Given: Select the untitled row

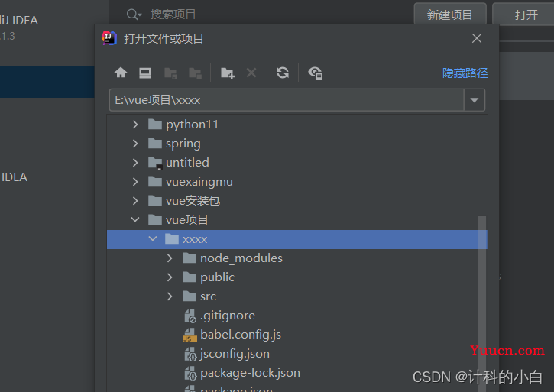Looking at the screenshot, I should tap(297, 163).
